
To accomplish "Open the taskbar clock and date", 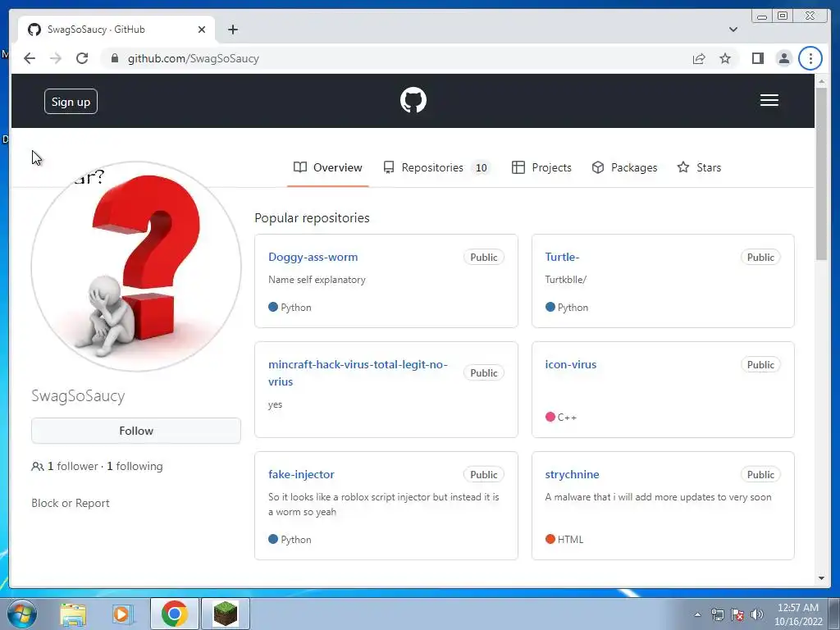I will coord(797,614).
